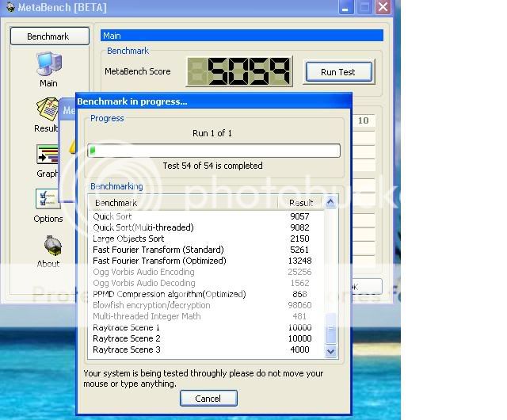Select the Raytrace Scene 3 row
507x420 pixels.
click(x=127, y=349)
